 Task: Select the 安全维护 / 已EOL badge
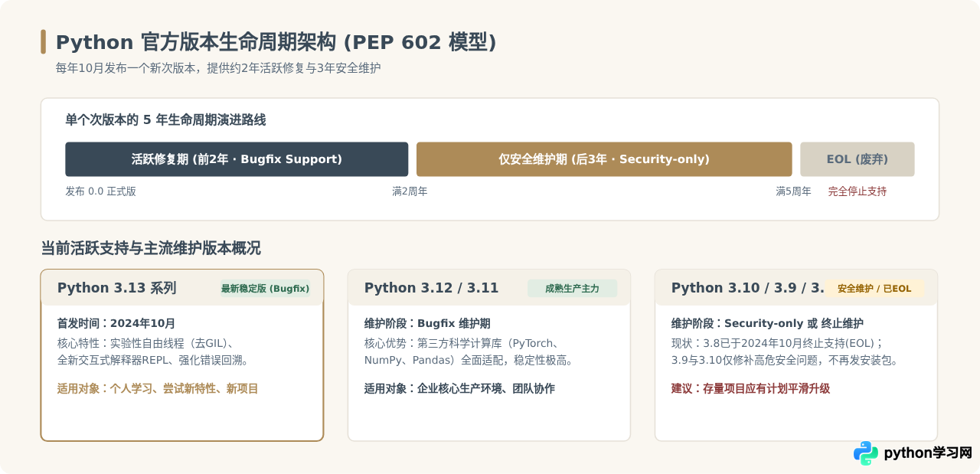coord(874,289)
